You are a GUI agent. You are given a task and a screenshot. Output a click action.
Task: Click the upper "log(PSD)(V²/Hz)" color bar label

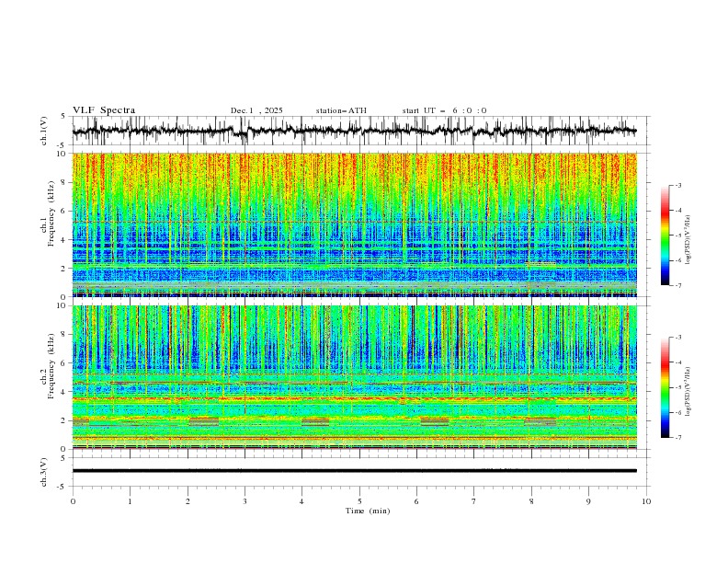(x=689, y=240)
